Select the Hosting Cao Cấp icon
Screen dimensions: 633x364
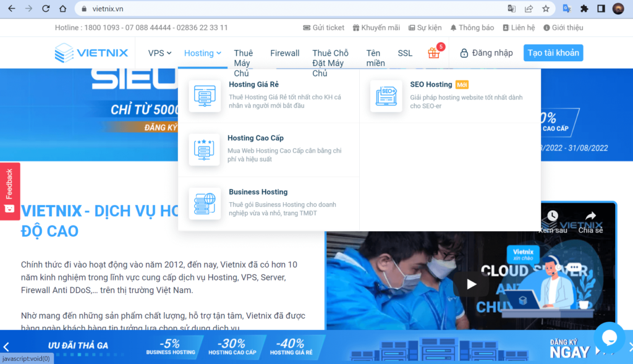(x=204, y=150)
